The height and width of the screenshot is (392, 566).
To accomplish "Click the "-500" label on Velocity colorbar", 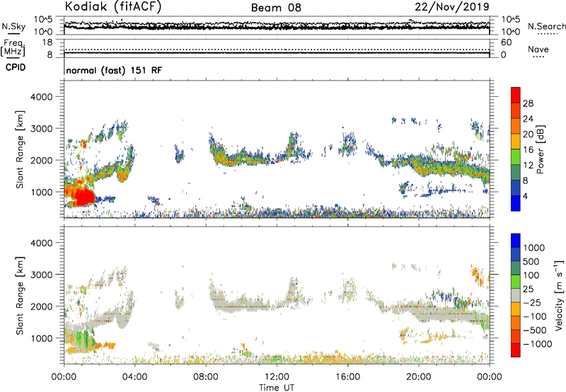I will coord(535,330).
